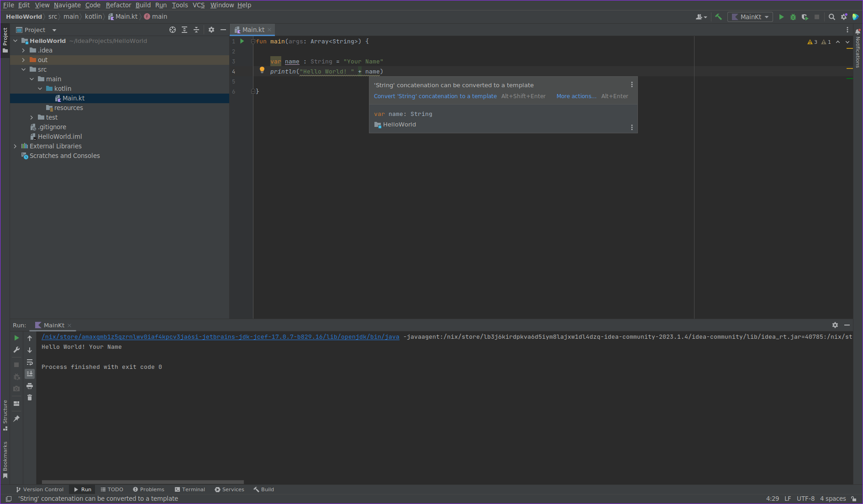Image resolution: width=863 pixels, height=504 pixels.
Task: Open Search Everywhere magnifier icon
Action: (832, 17)
